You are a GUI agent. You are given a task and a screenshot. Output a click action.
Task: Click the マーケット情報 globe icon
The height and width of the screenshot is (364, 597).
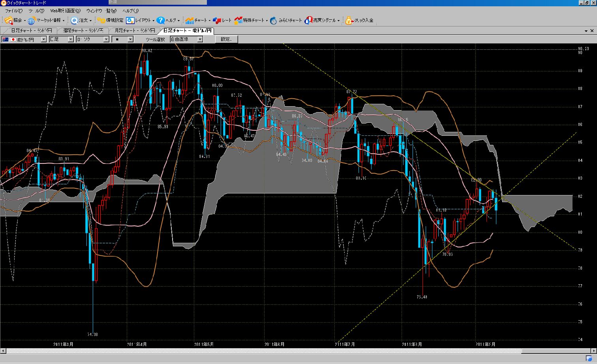click(x=32, y=21)
